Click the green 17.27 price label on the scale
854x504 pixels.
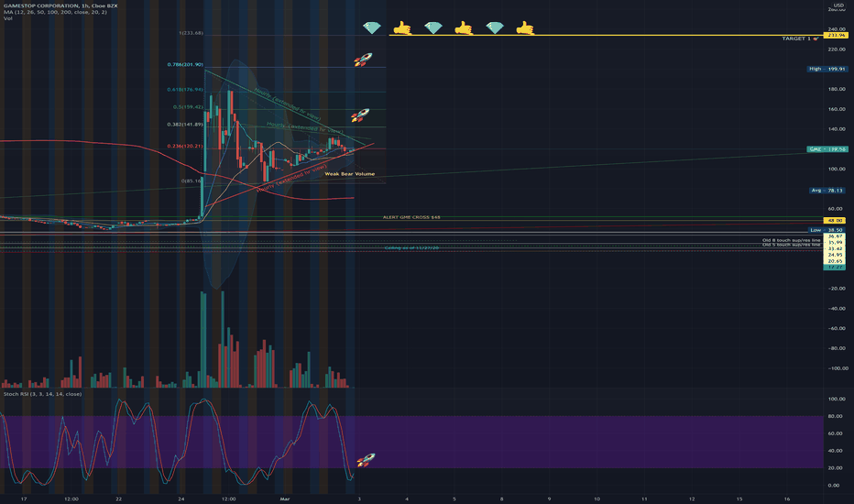coord(835,267)
